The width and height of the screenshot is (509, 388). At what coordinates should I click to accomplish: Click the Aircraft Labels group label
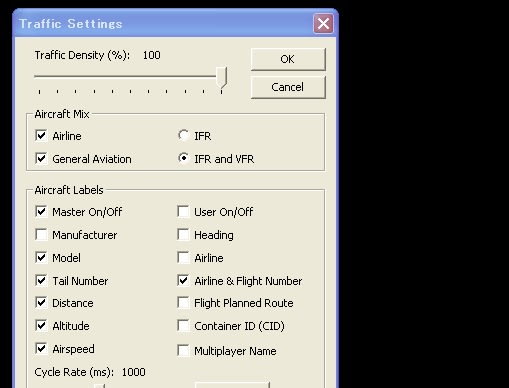(69, 190)
